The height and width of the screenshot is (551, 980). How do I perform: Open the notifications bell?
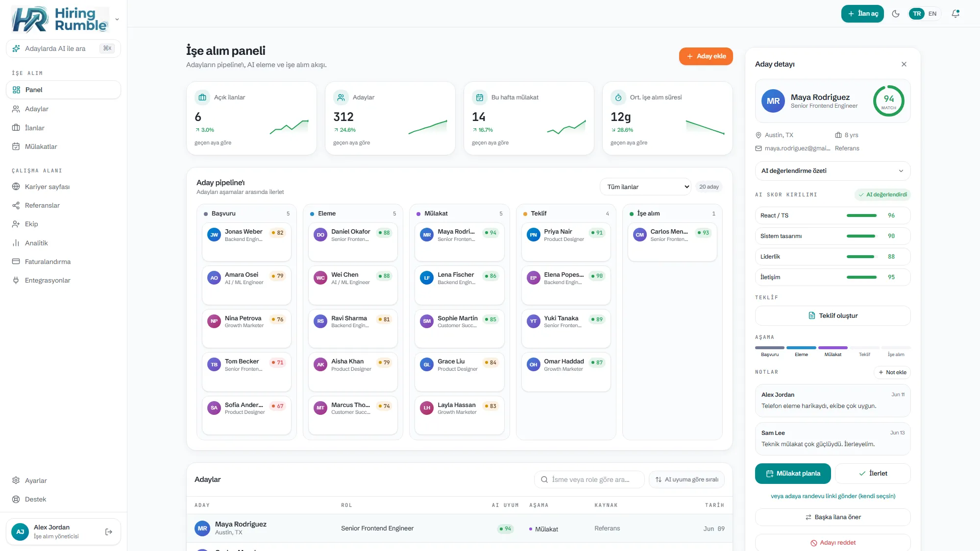pyautogui.click(x=955, y=14)
